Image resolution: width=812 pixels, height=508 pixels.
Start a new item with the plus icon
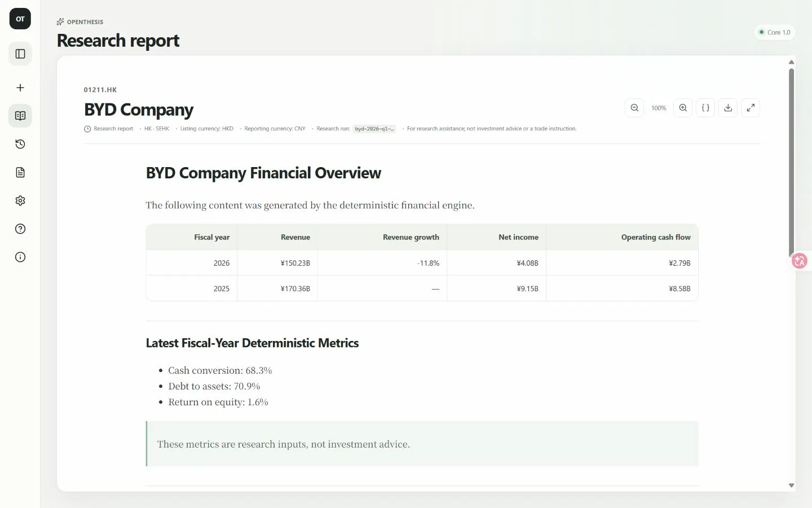[x=20, y=87]
